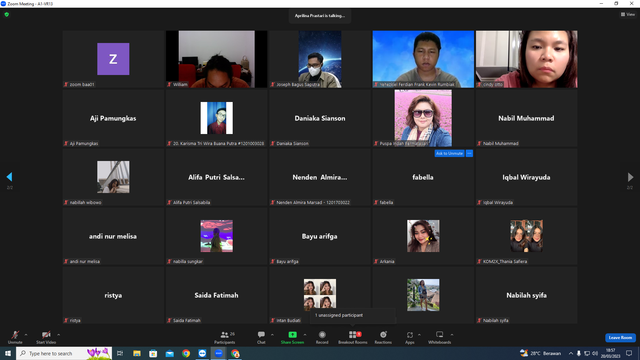The height and width of the screenshot is (360, 640).
Task: Expand the arrow beside Apps
Action: (419, 335)
